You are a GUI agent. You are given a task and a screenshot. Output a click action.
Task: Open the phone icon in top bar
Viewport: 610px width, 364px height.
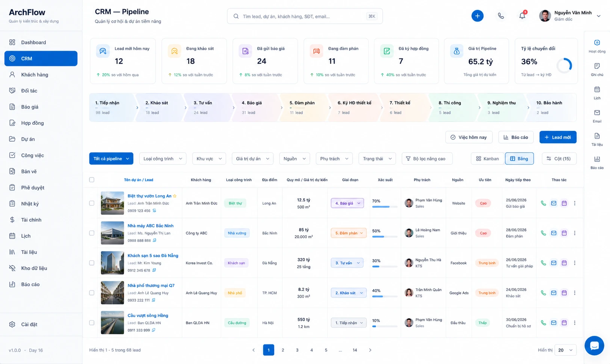point(501,16)
